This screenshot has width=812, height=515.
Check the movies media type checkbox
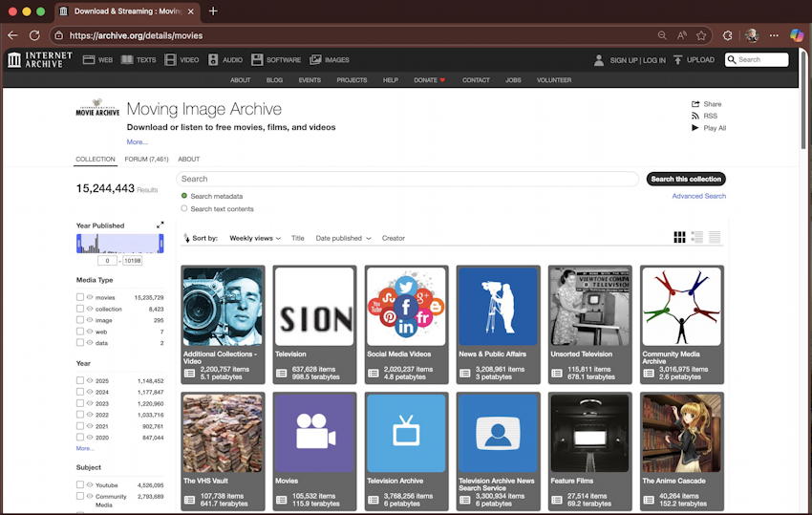(x=79, y=297)
